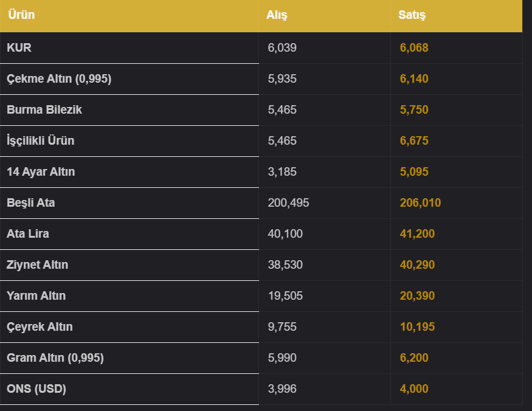Click the Satış column header
This screenshot has width=532, height=411.
tap(412, 15)
